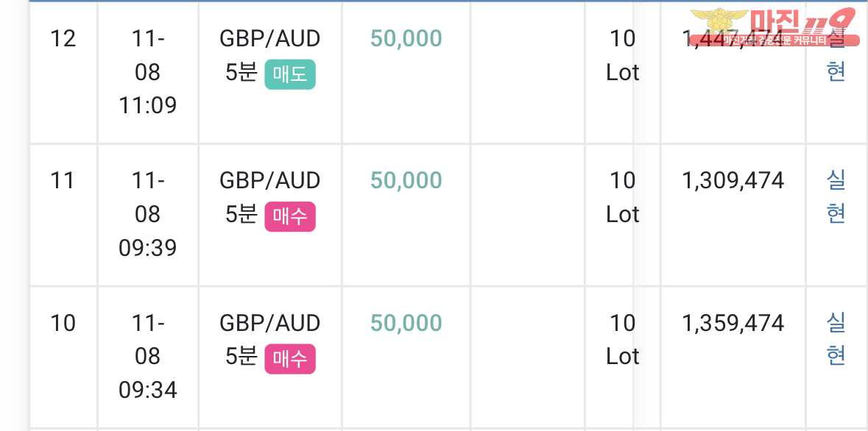Click the 50,000 amount in row 10

(x=406, y=323)
